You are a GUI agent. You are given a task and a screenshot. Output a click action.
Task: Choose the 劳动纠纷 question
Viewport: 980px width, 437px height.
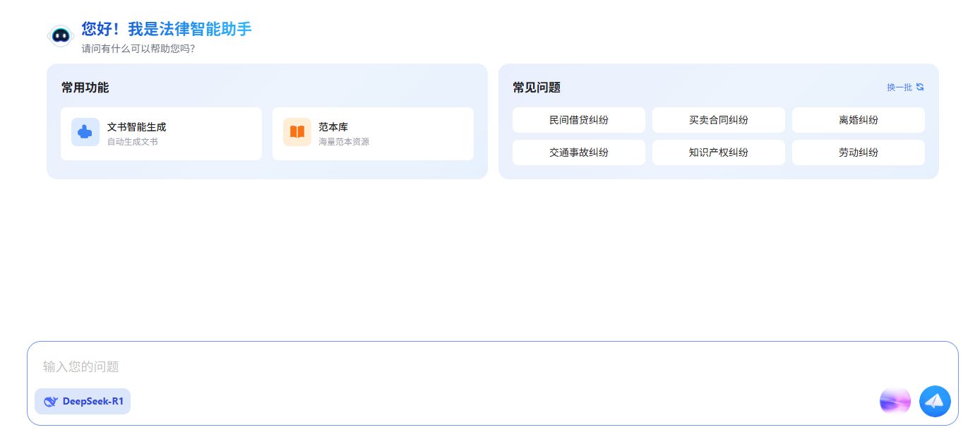(858, 152)
